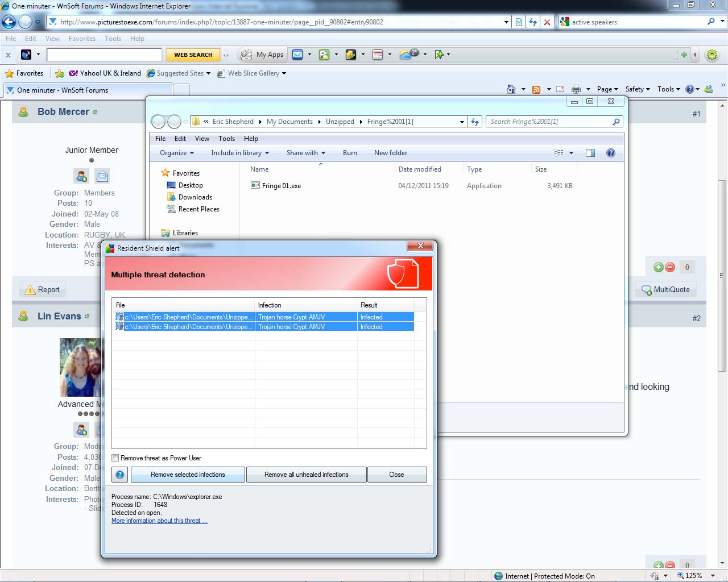Click the Remove selected infections button
Viewport: 728px width, 582px height.
pyautogui.click(x=188, y=475)
